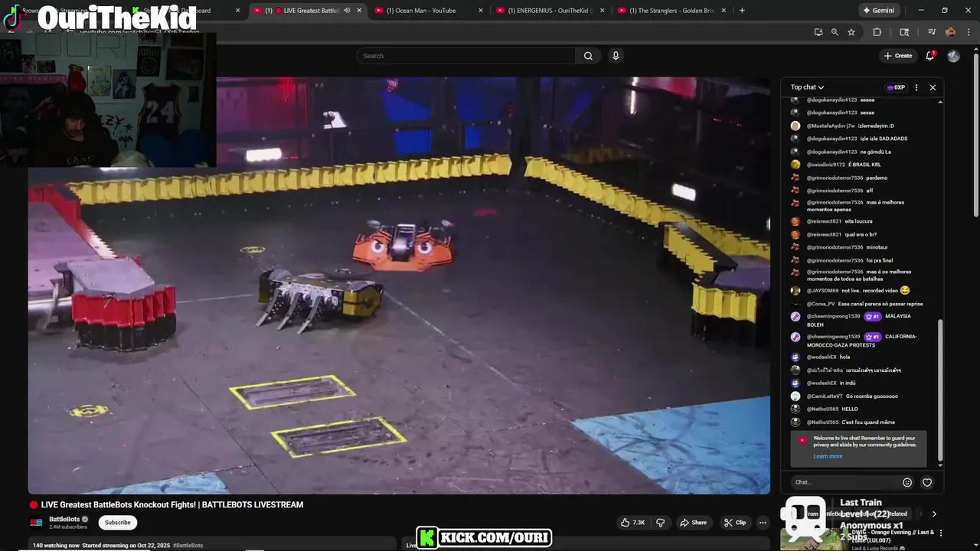Open the YouTube account avatar menu
Viewport: 980px width, 551px height.
(x=953, y=56)
